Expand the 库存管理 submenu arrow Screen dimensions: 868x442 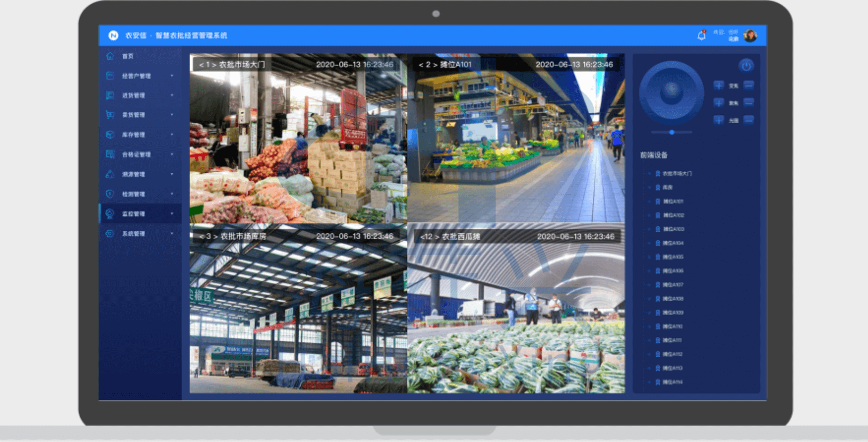172,135
